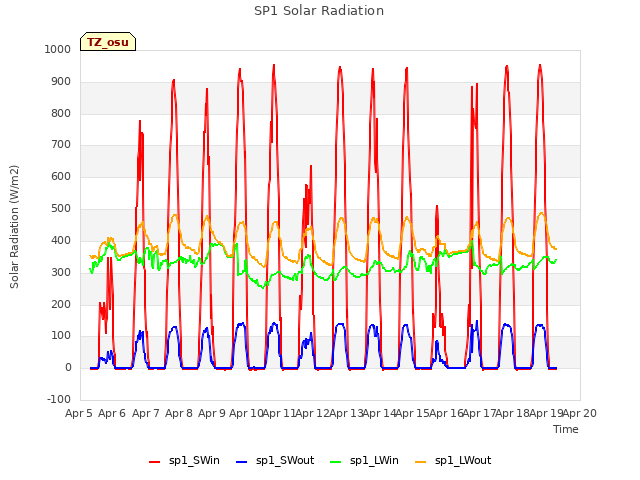Click the green sp1_LWin legend swatch
Image resolution: width=640 pixels, height=480 pixels.
click(x=335, y=462)
